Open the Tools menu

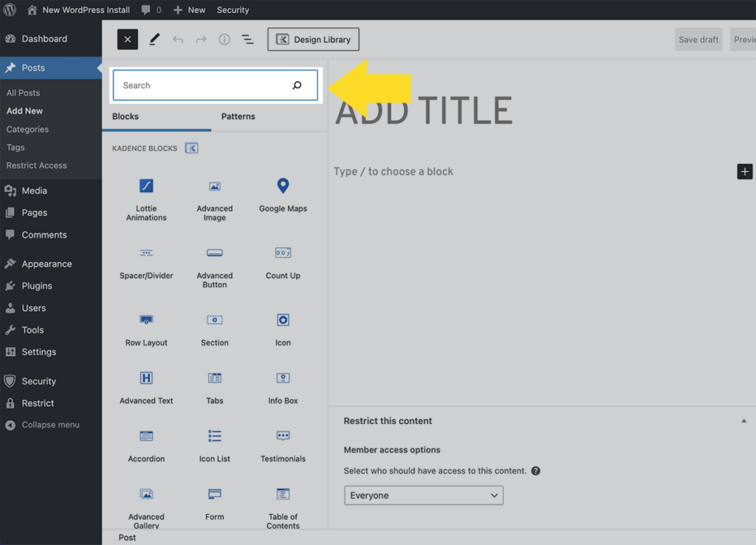[51, 330]
